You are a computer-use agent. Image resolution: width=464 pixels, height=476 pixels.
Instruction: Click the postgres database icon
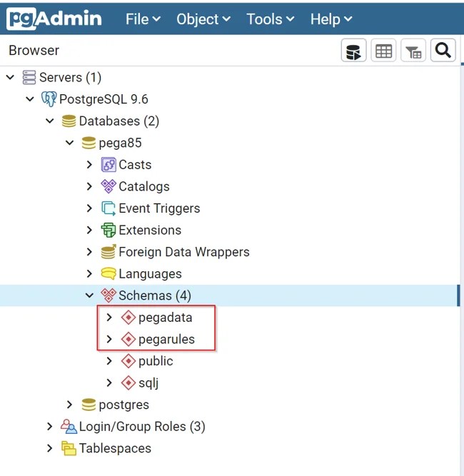89,405
